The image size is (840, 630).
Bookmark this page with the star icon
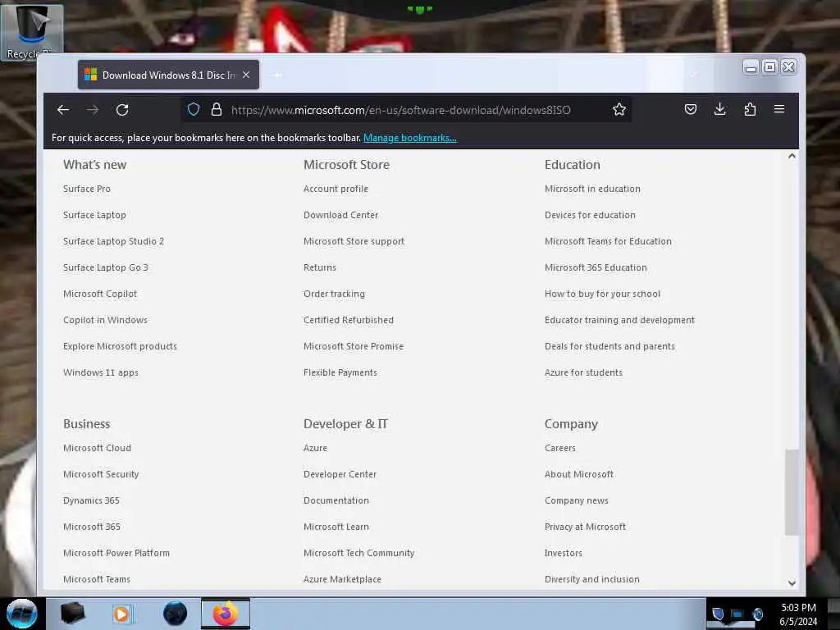pyautogui.click(x=619, y=110)
